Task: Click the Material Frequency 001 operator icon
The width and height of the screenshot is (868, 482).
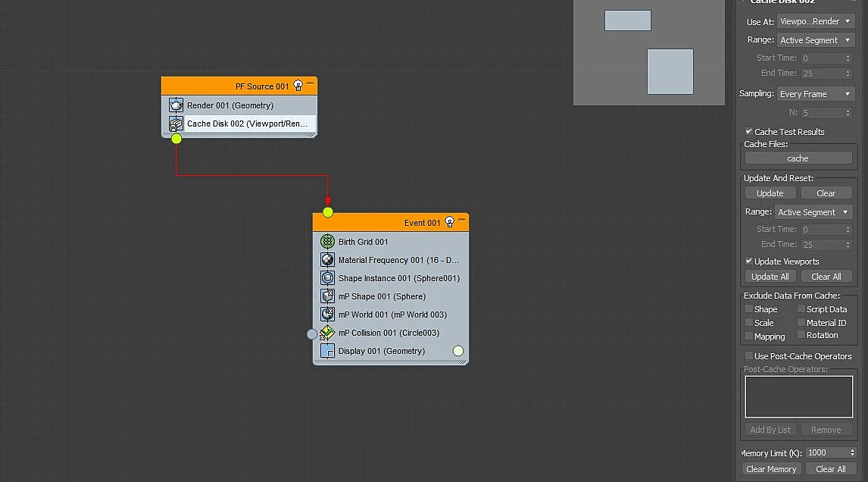Action: [328, 260]
